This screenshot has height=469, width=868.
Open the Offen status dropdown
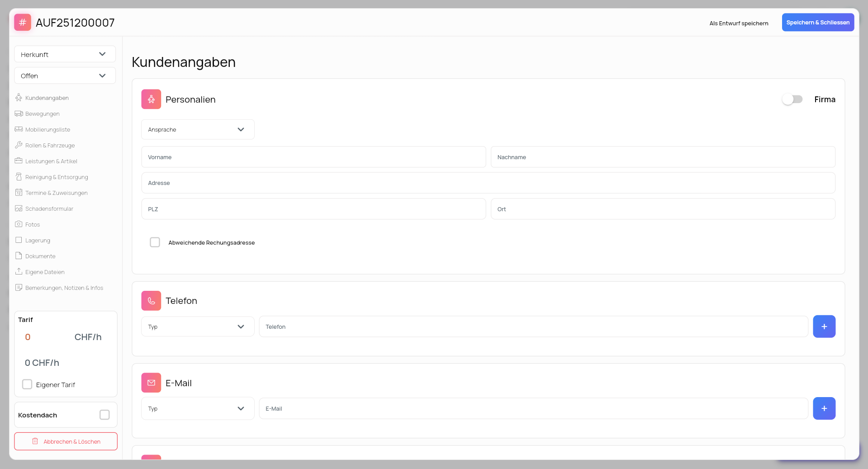65,76
